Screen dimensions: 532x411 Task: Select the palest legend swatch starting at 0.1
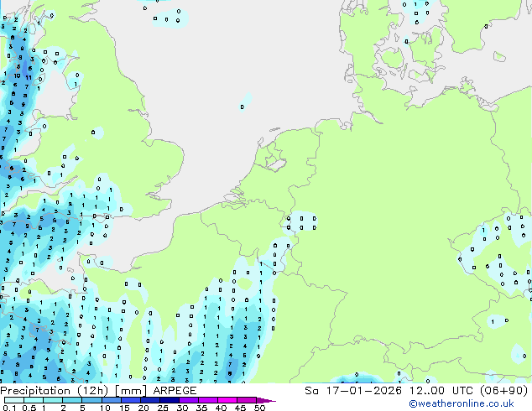click(x=14, y=400)
